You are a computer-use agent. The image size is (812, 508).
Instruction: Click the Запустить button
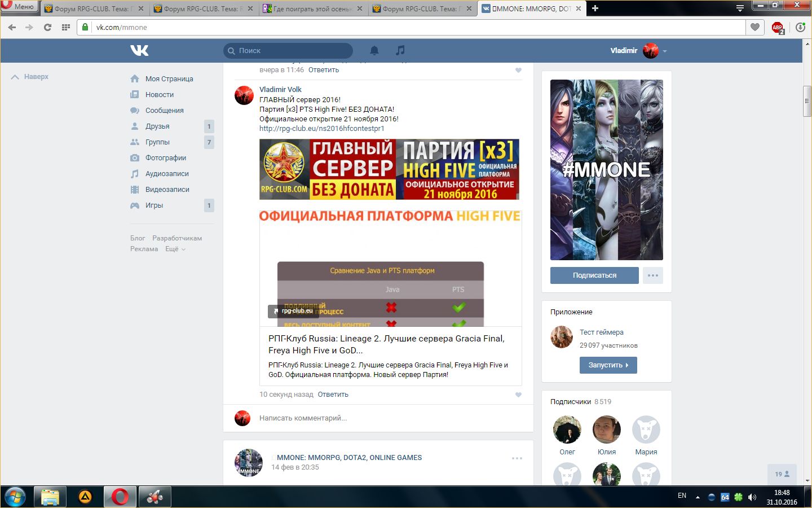tap(608, 365)
